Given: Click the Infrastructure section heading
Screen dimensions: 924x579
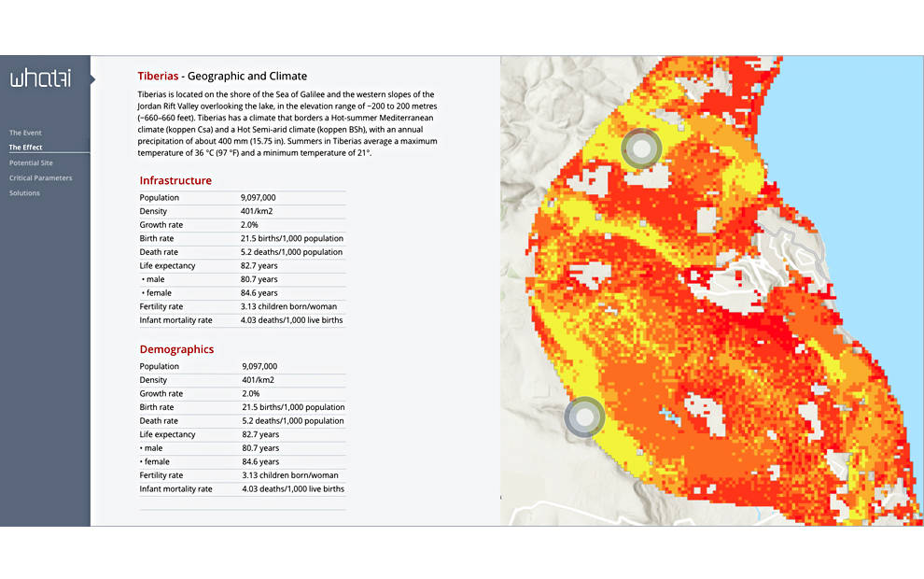Looking at the screenshot, I should click(175, 180).
